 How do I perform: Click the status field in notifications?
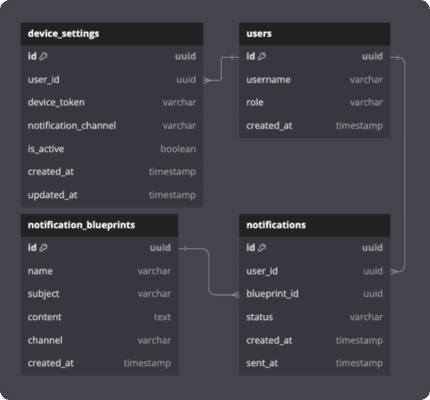coord(315,317)
